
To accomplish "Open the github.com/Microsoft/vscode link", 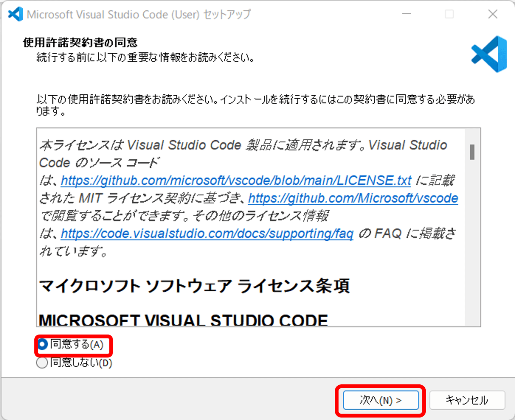I will coord(353,198).
